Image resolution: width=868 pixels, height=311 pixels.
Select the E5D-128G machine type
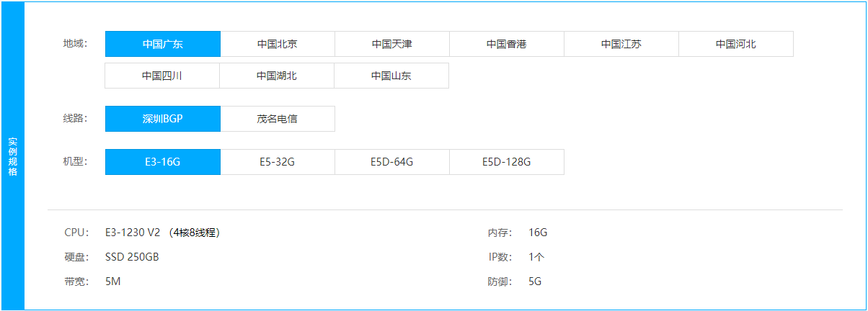[x=507, y=162]
